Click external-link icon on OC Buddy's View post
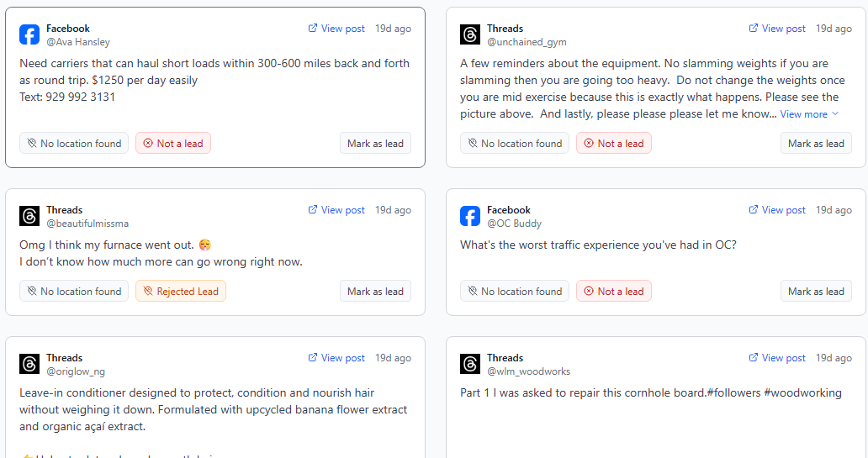Screen dimensions: 868x458 click(x=754, y=209)
